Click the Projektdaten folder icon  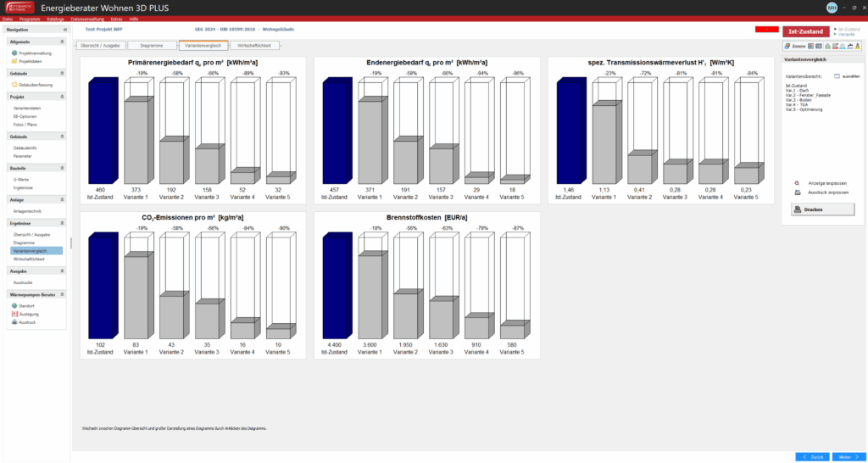[x=14, y=61]
